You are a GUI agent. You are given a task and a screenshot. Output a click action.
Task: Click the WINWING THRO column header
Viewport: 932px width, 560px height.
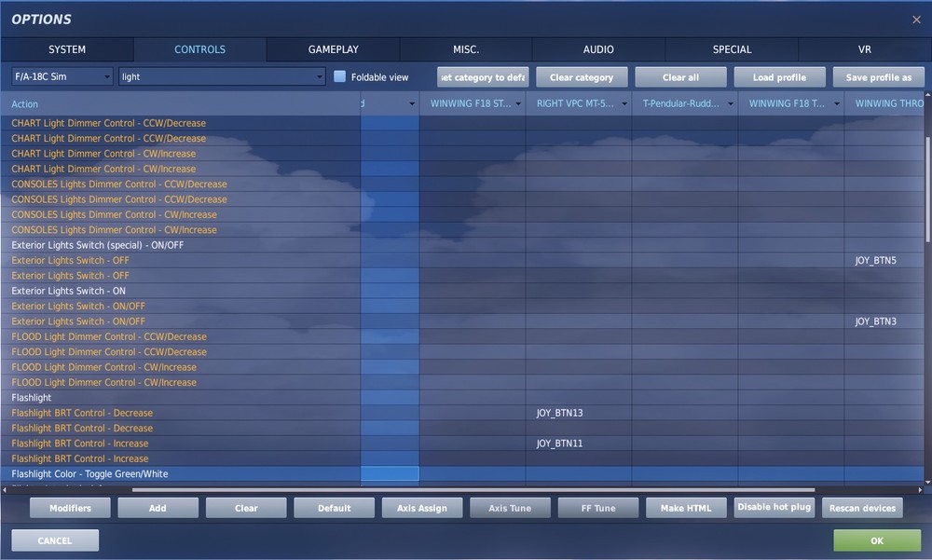[885, 104]
